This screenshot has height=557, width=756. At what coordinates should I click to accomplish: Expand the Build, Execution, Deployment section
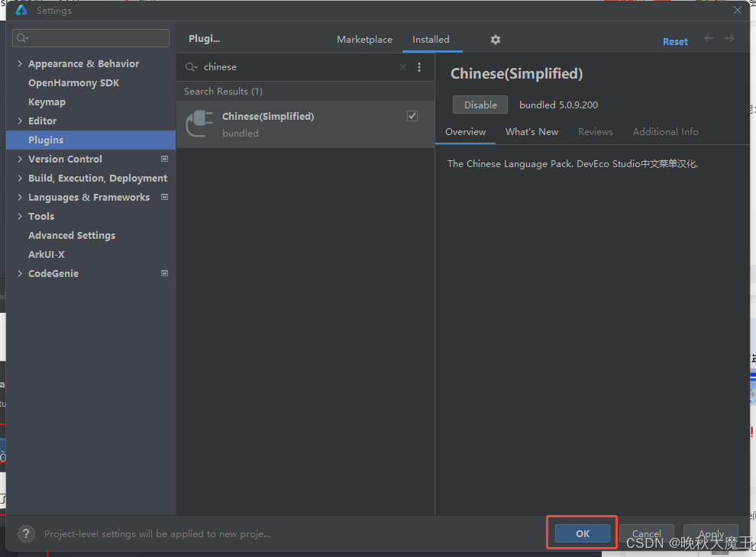point(20,179)
